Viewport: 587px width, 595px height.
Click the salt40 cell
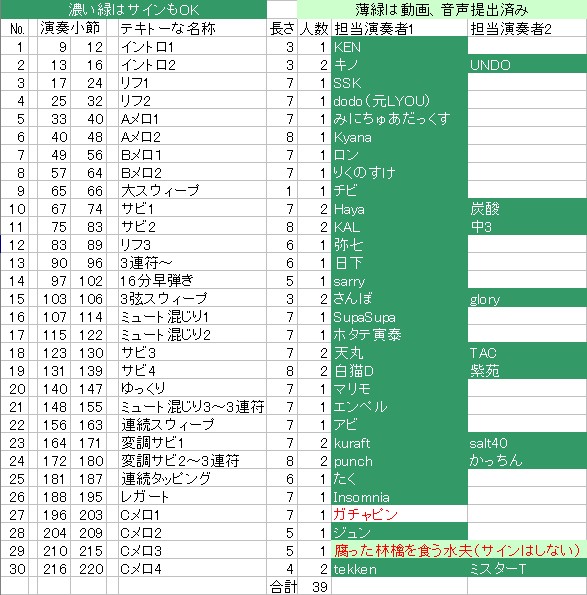click(527, 442)
